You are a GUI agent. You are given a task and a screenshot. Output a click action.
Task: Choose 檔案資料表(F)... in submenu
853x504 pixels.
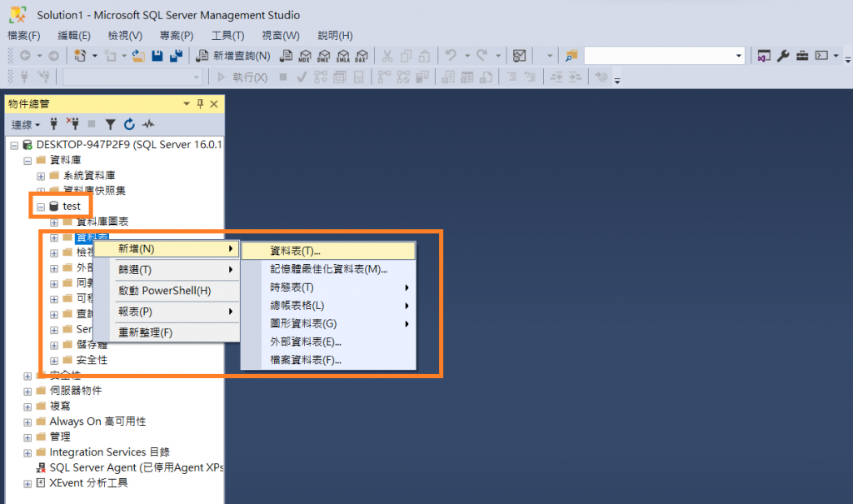coord(328,360)
